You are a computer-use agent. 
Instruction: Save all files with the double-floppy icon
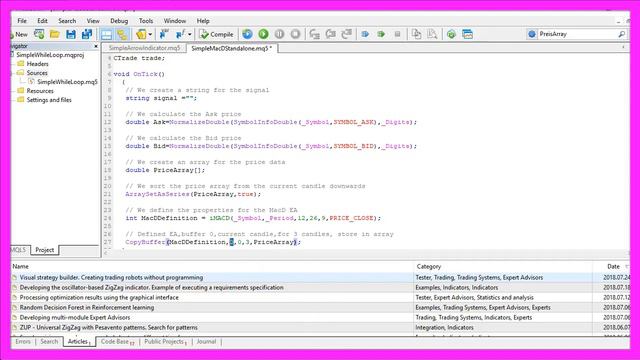pos(87,34)
